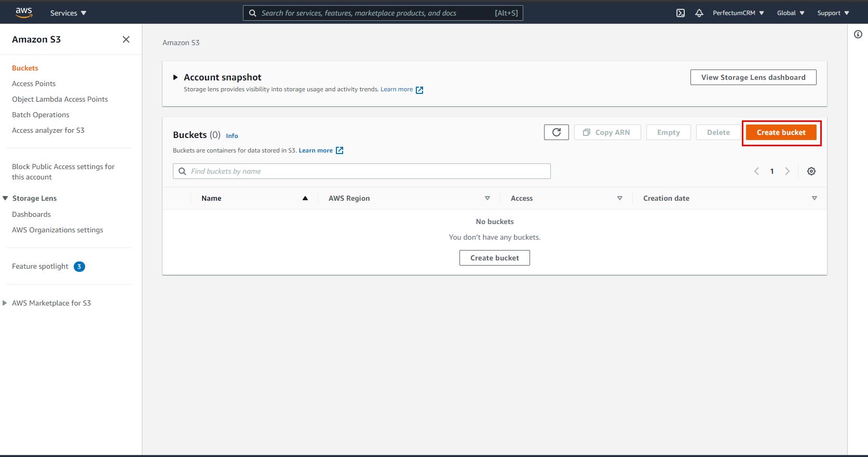Collapse the Storage Lens sidebar group
This screenshot has width=868, height=457.
coord(5,198)
